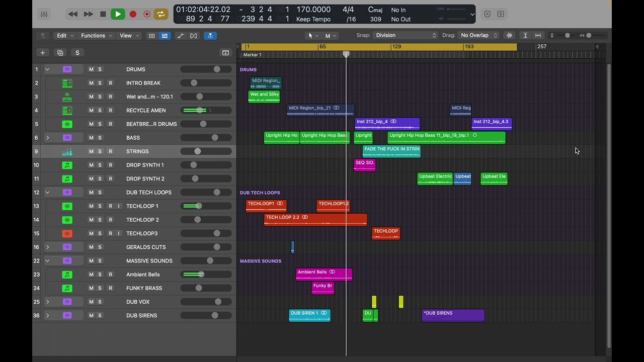The height and width of the screenshot is (362, 644).
Task: Click the green Play button
Action: 118,14
